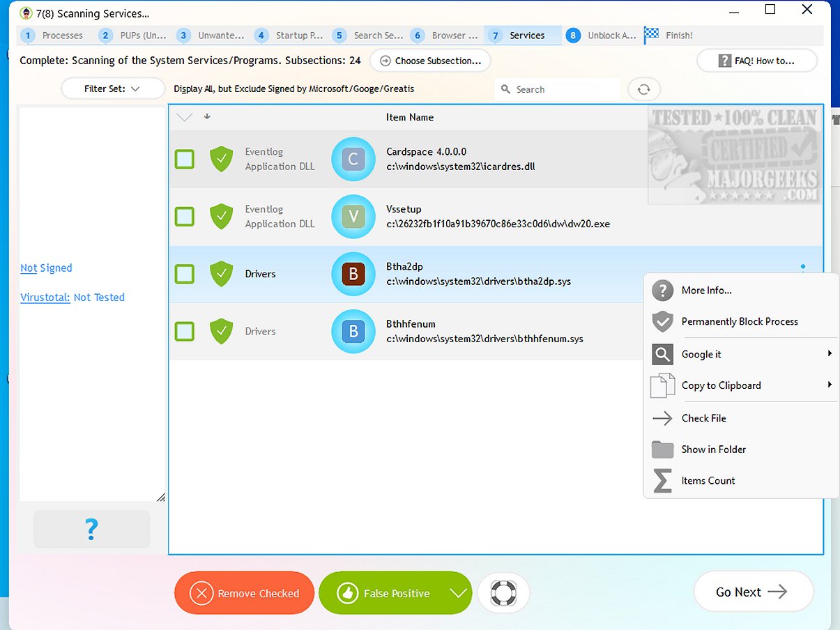
Task: Open the Filter Set dropdown
Action: [112, 89]
